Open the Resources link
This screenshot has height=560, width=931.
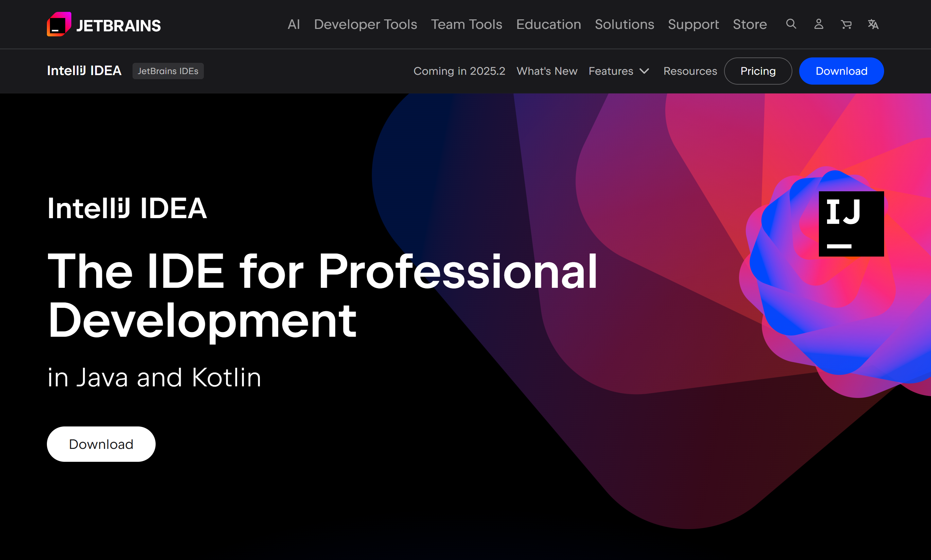[690, 71]
